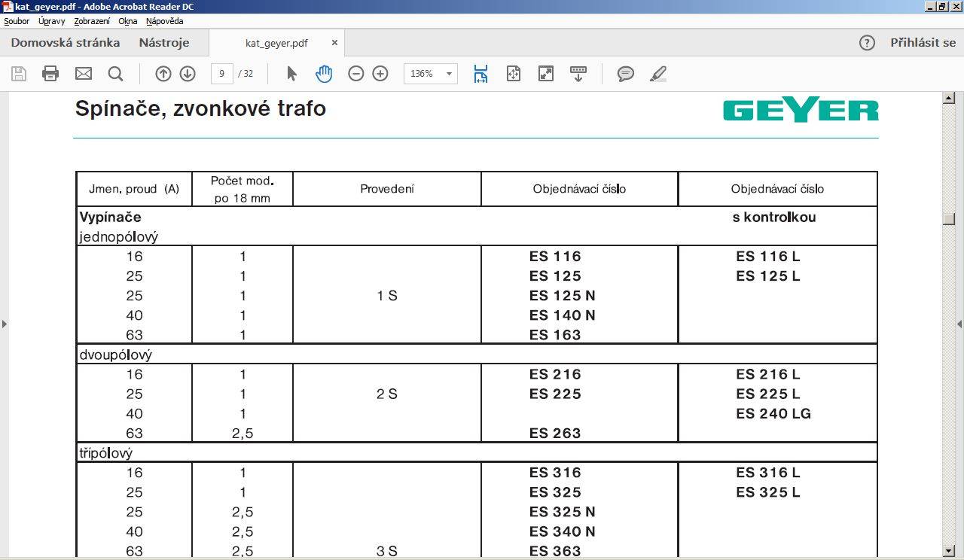Click the 's kontrolkou' heading

(x=774, y=218)
